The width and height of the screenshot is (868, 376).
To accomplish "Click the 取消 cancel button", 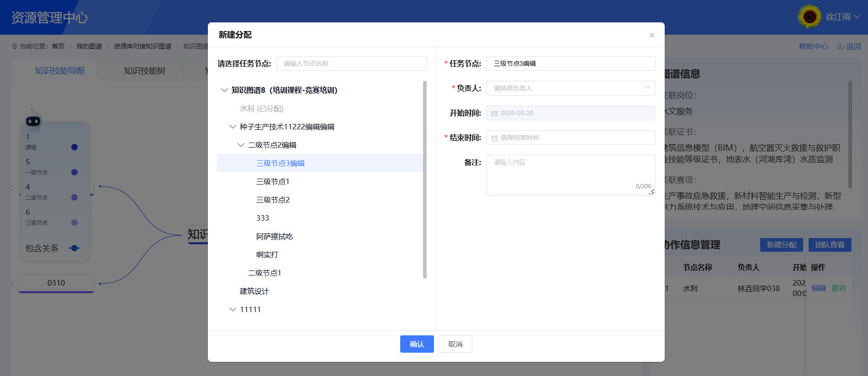I will pos(455,344).
